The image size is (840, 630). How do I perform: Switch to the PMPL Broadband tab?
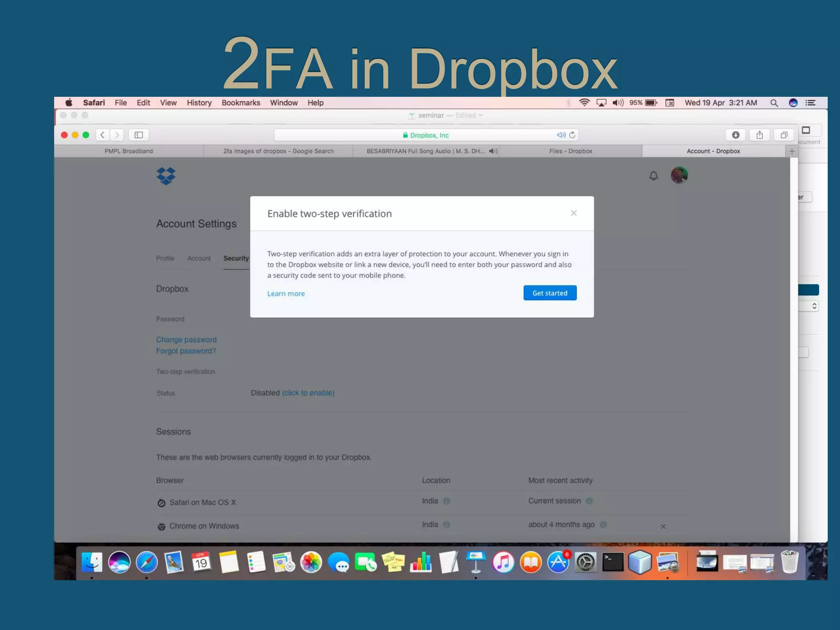click(129, 151)
